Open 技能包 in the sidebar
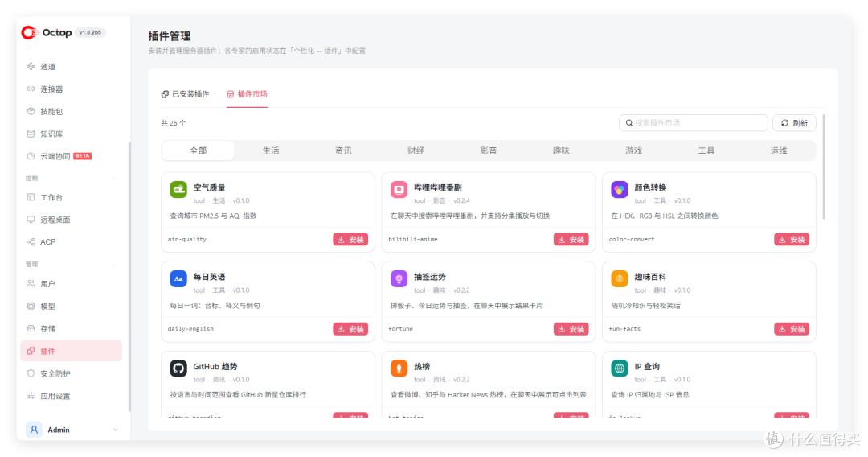The width and height of the screenshot is (868, 457). click(71, 111)
